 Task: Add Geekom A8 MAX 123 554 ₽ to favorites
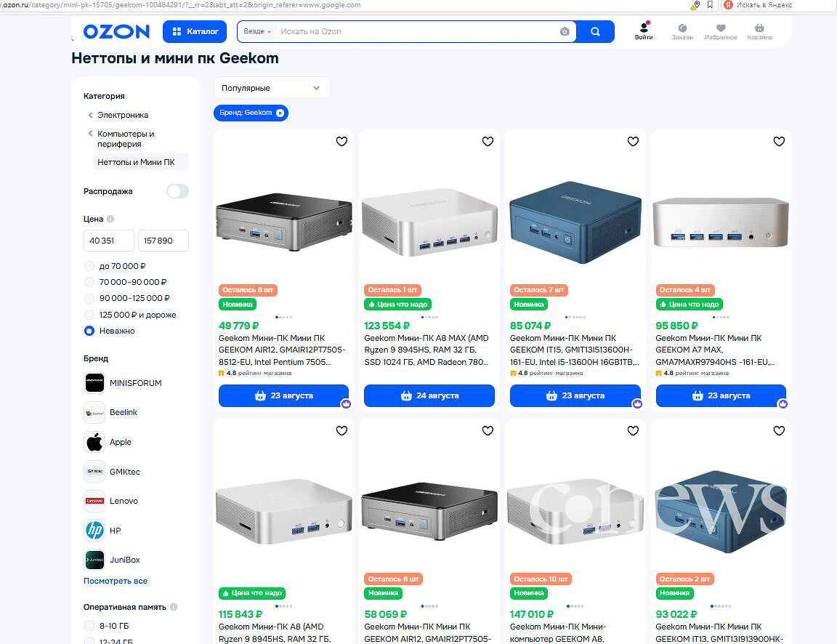click(488, 142)
